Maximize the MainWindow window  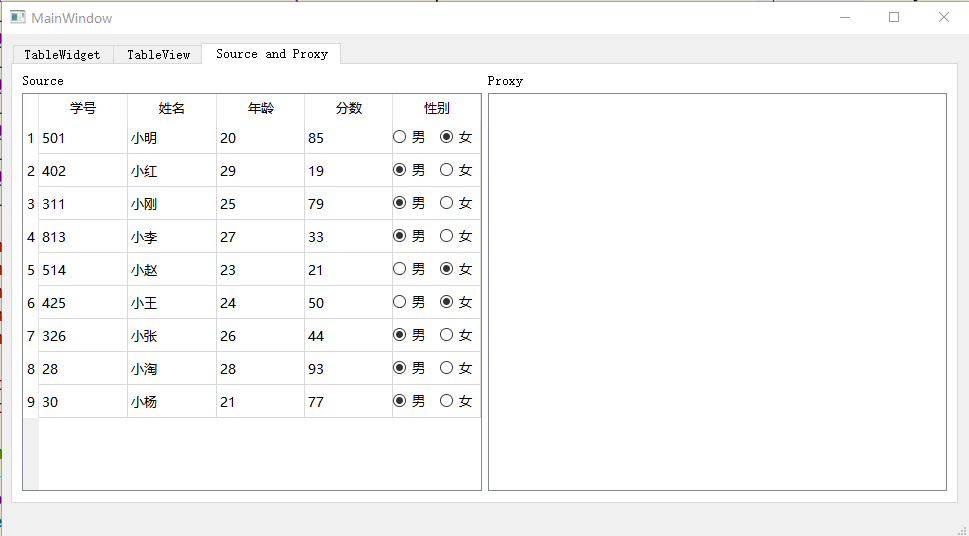click(894, 17)
